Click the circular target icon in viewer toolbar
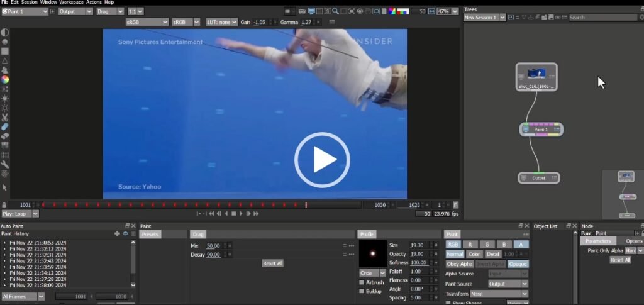This screenshot has width=644, height=305. [360, 11]
